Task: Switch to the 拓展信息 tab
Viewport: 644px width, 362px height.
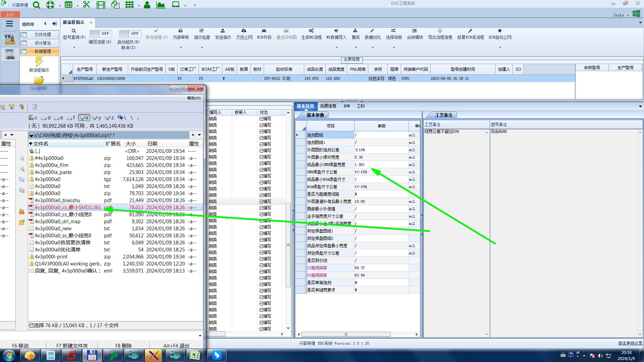Action: [x=328, y=106]
